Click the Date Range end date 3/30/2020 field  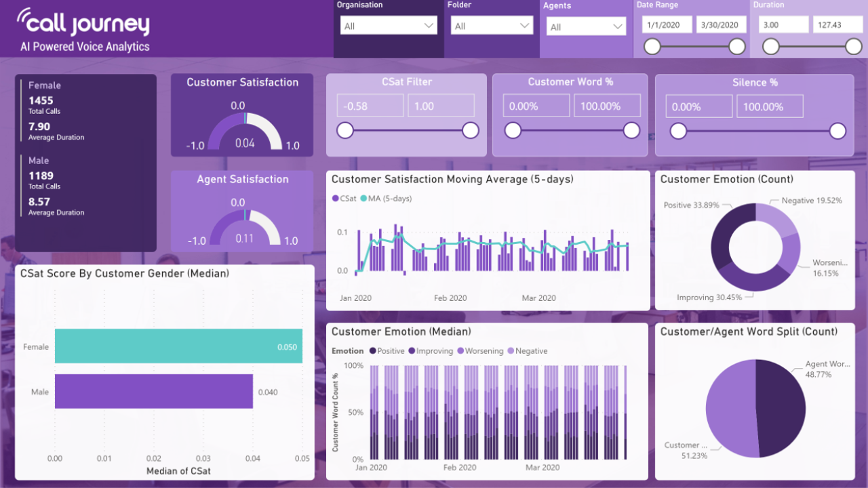(721, 24)
